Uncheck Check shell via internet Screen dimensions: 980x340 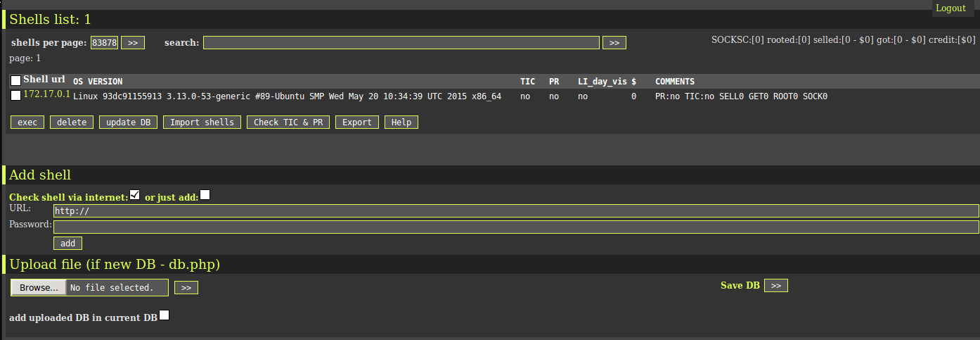(x=135, y=195)
